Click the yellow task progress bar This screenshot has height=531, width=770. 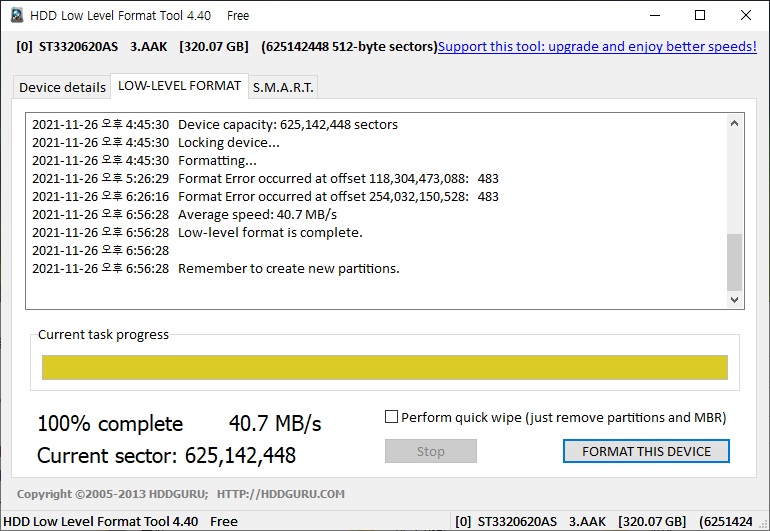(385, 367)
